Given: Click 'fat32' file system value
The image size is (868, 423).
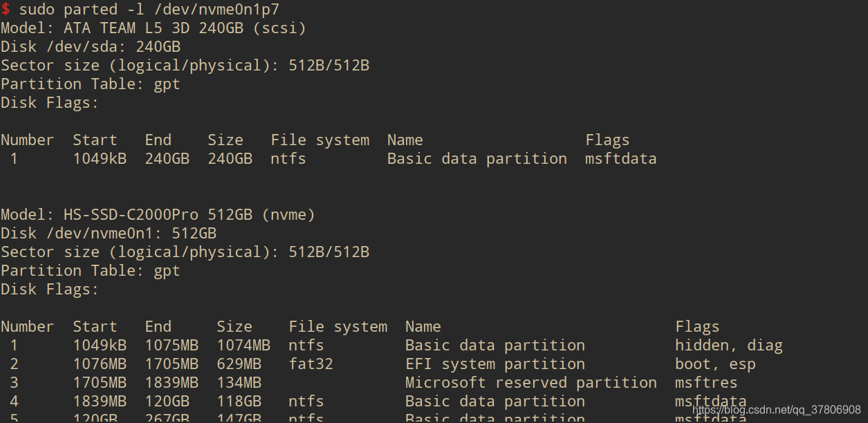Looking at the screenshot, I should coord(311,364).
